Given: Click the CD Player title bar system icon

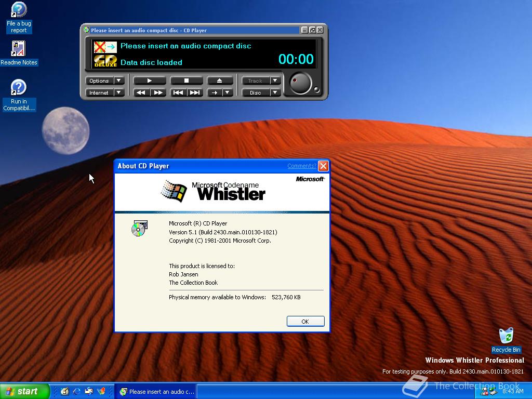Looking at the screenshot, I should (x=87, y=30).
